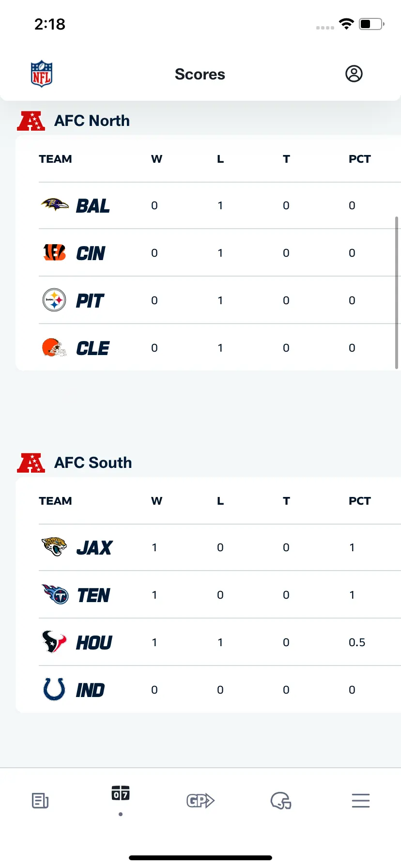Image resolution: width=401 pixels, height=868 pixels.
Task: Open the user profile icon
Action: pos(354,74)
